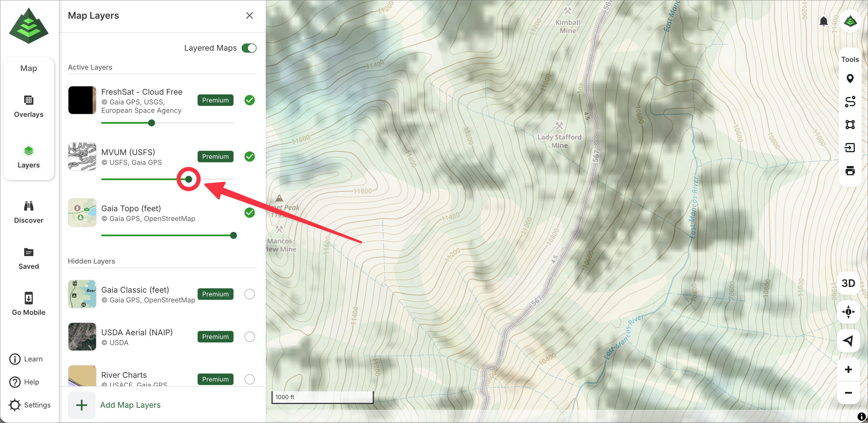Enable the USDA Aerial (NAIP) layer

[x=249, y=336]
